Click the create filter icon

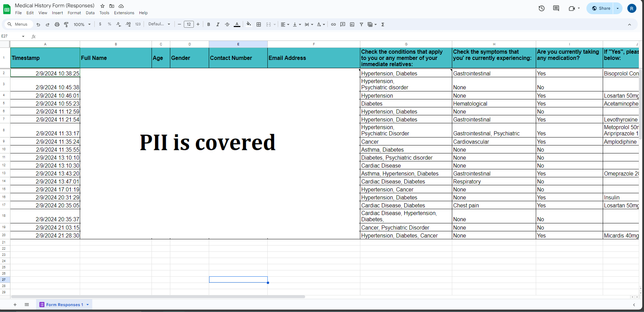[x=361, y=25]
